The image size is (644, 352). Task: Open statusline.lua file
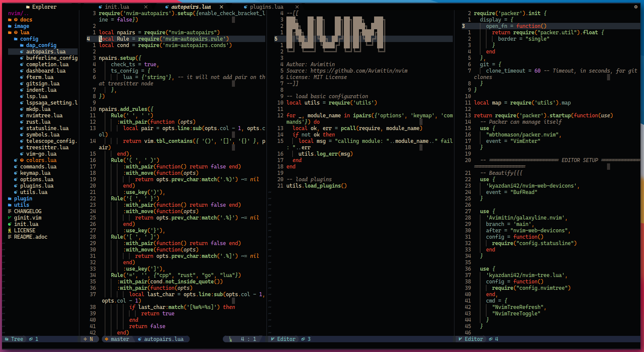(x=47, y=128)
